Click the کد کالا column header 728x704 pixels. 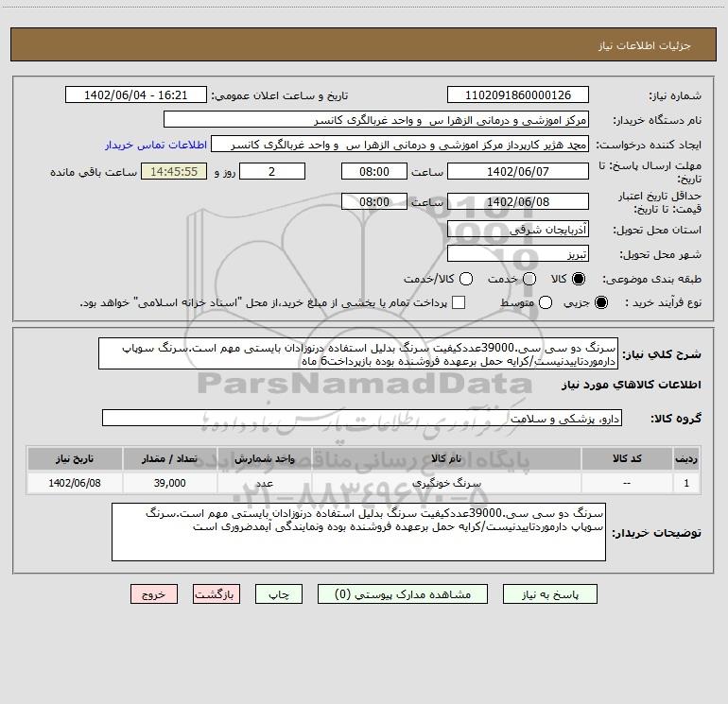(627, 458)
